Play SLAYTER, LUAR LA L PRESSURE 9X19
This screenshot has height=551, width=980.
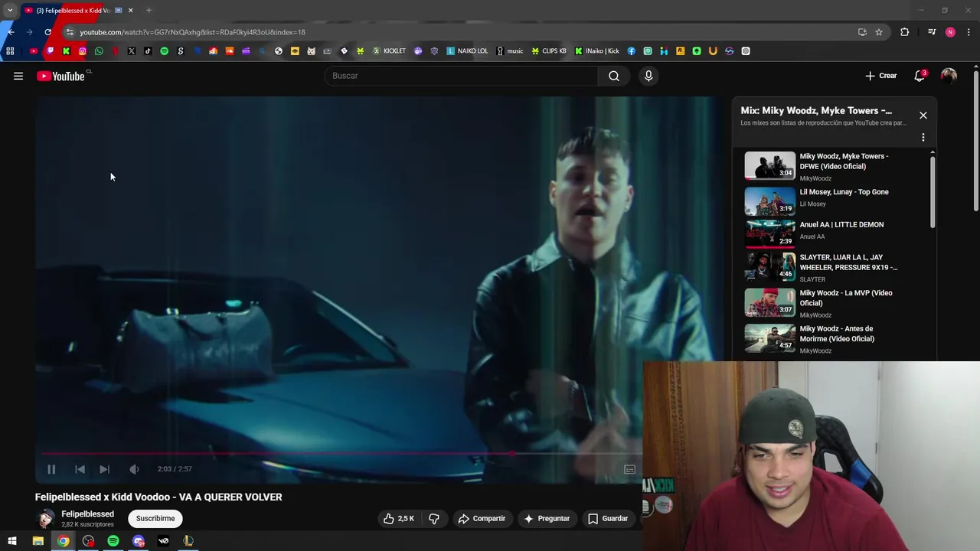(835, 268)
